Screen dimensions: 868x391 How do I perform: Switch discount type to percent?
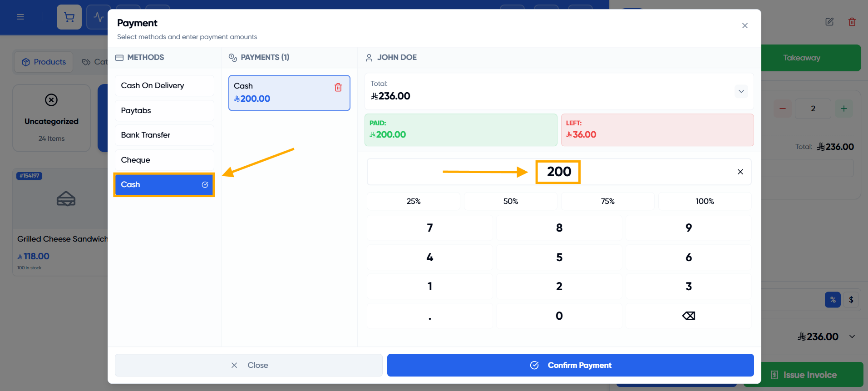(833, 300)
